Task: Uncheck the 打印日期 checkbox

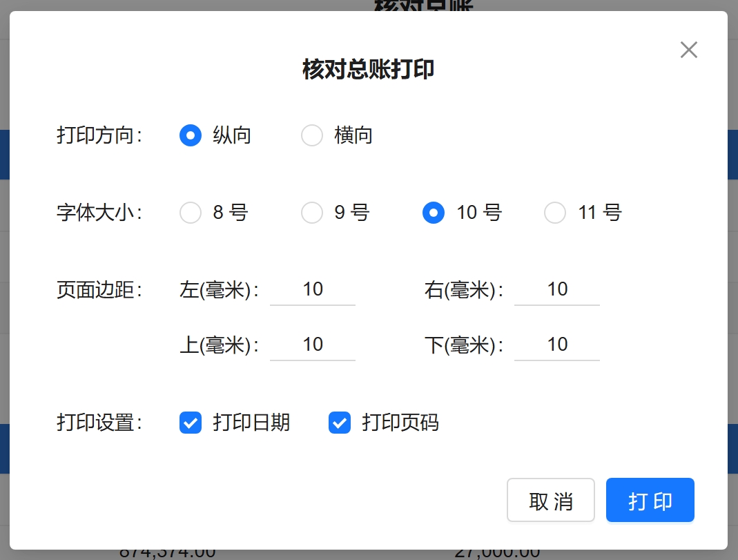Action: point(191,423)
